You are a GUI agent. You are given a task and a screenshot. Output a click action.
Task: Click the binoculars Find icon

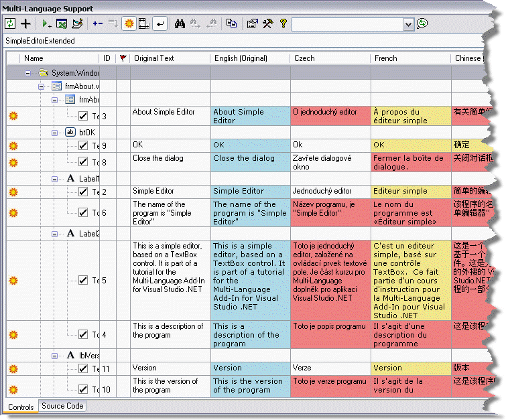point(180,24)
